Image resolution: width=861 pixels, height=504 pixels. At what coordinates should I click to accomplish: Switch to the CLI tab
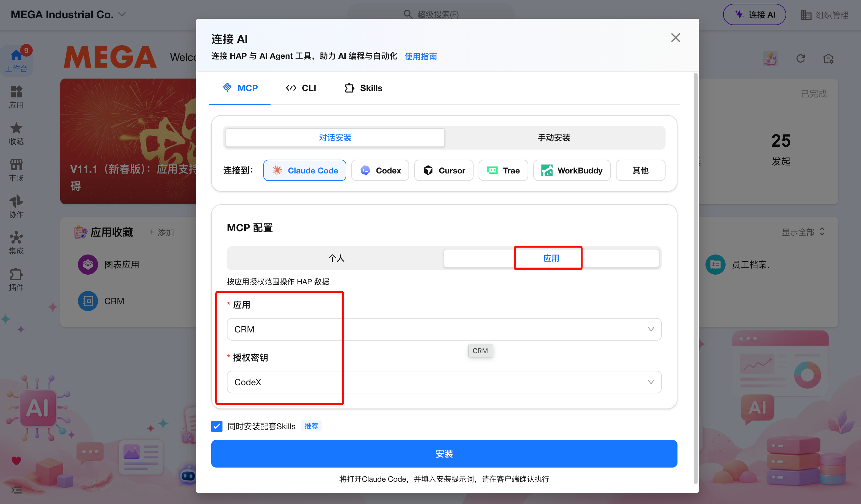pyautogui.click(x=301, y=88)
